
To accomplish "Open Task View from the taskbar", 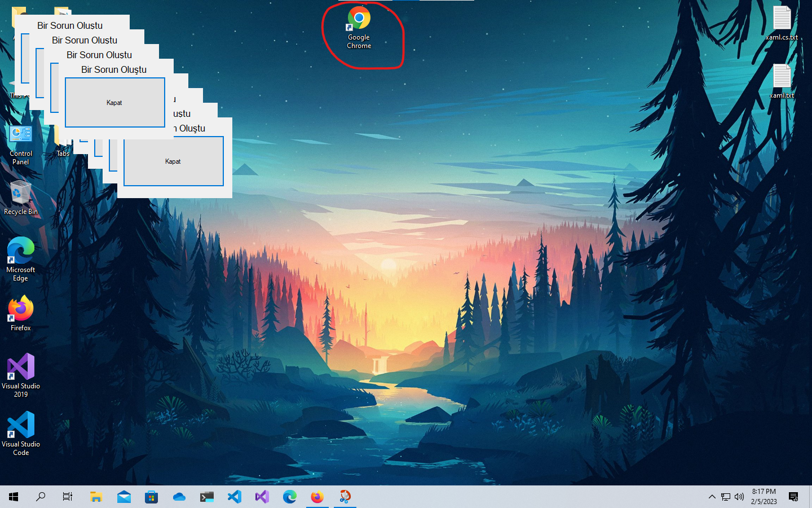I will [x=68, y=497].
